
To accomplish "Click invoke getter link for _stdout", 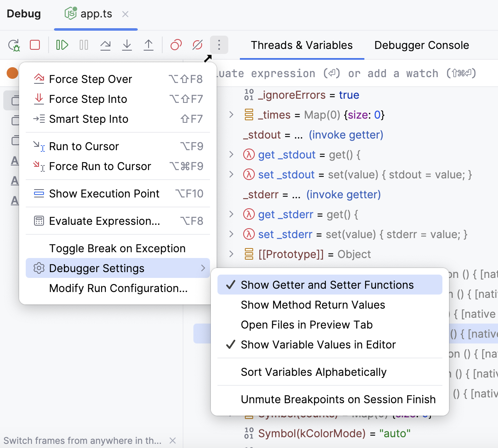I will pyautogui.click(x=346, y=135).
